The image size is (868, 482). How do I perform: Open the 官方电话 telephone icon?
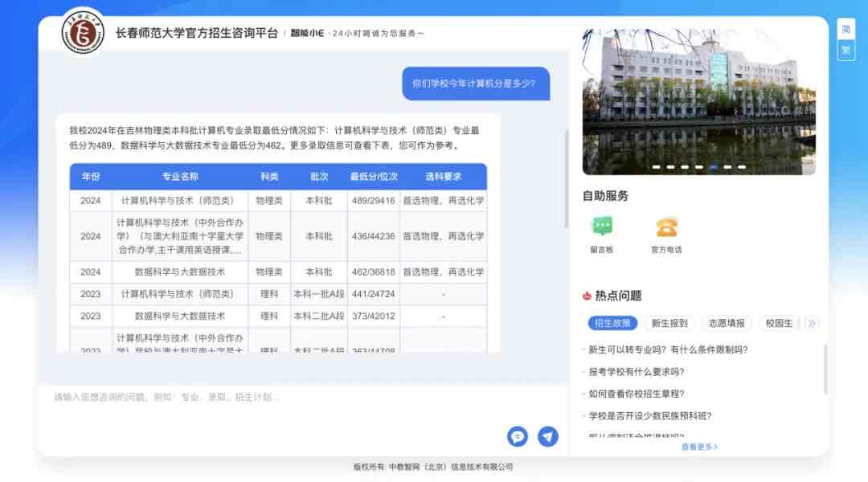click(x=666, y=227)
